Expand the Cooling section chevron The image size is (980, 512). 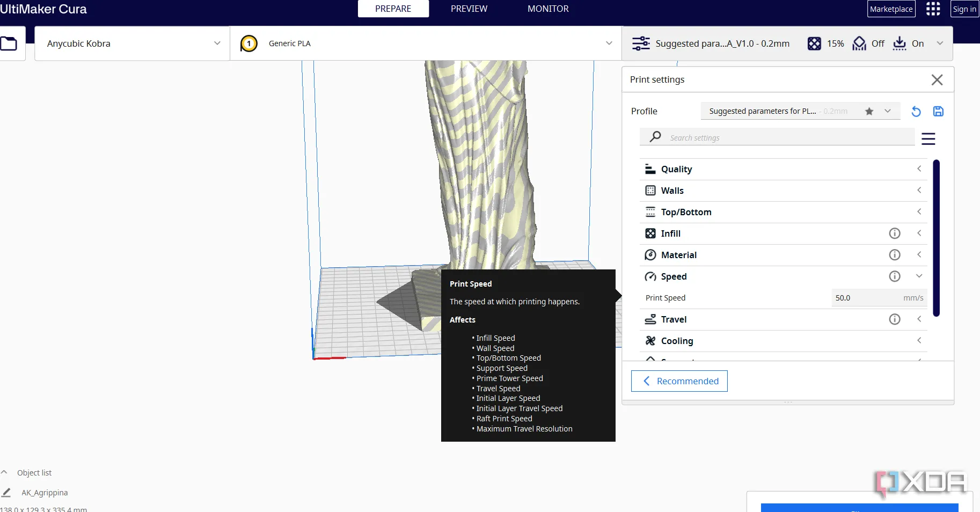(919, 341)
